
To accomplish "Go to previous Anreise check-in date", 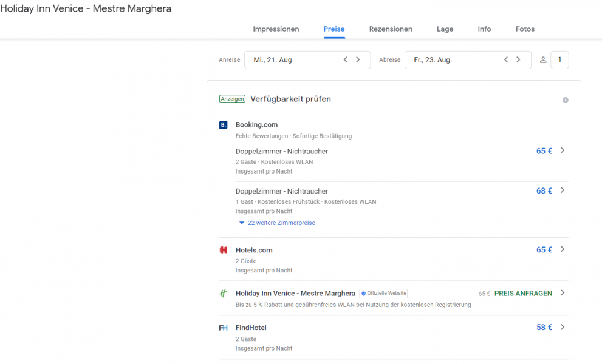I will tap(346, 60).
